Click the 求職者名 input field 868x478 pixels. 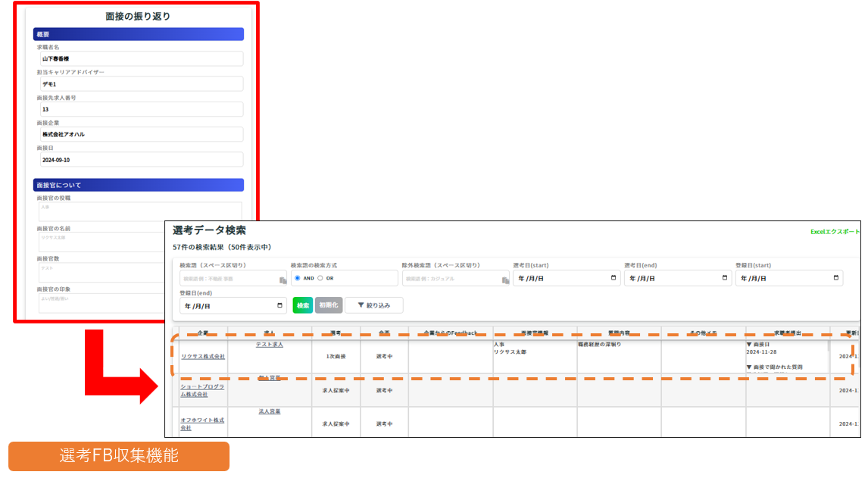tap(140, 58)
